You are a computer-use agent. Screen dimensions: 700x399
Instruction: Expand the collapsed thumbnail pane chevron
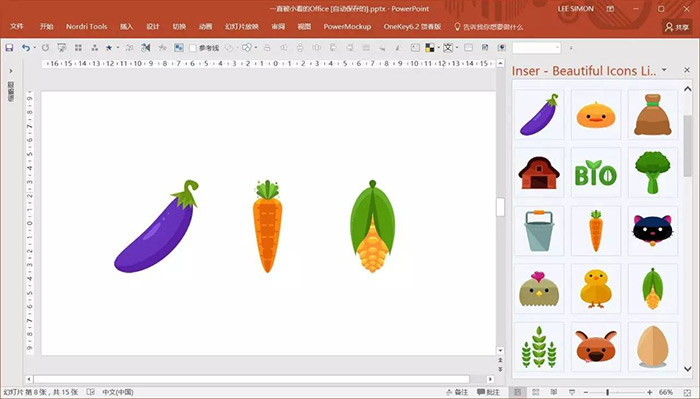click(11, 71)
